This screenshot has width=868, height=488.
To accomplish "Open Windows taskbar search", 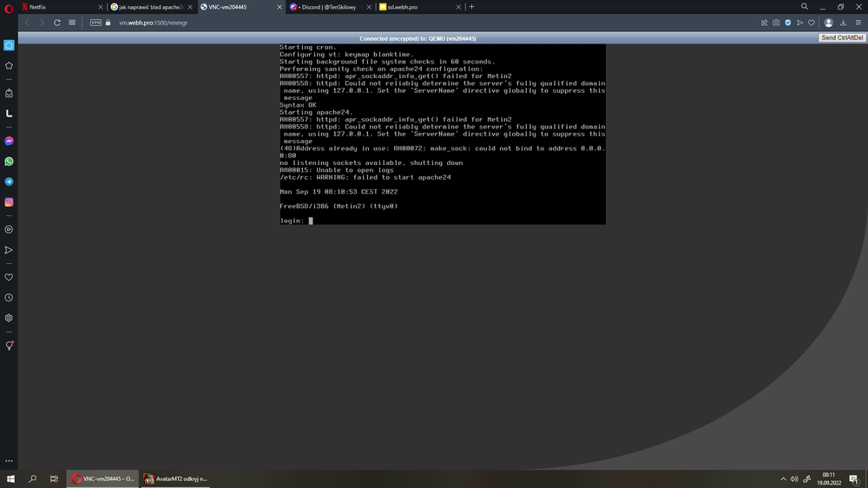I will click(33, 478).
